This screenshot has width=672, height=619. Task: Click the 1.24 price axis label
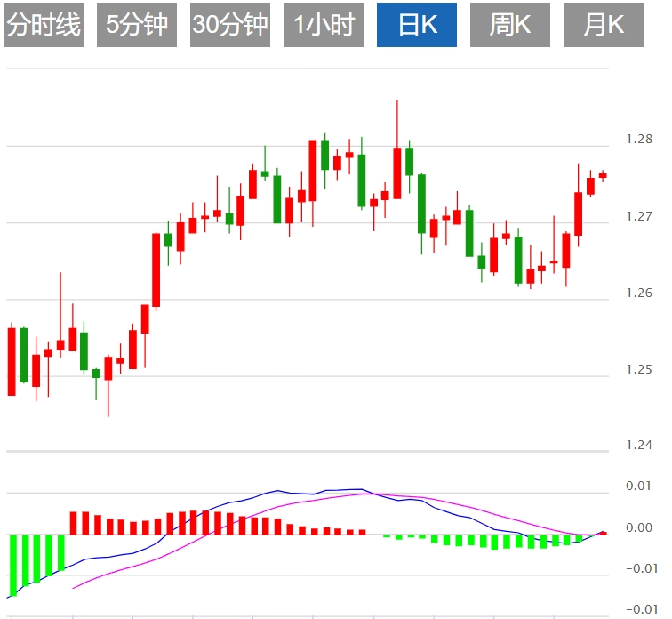coord(639,445)
